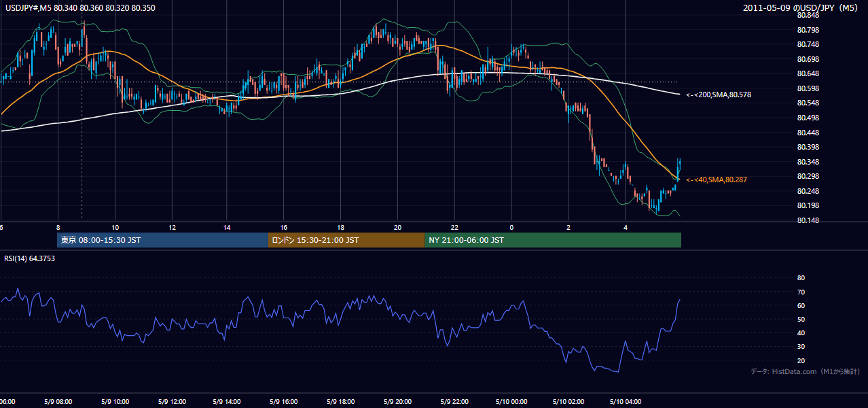
Task: Click the 5/9 18:00 date axis label
Action: click(340, 401)
